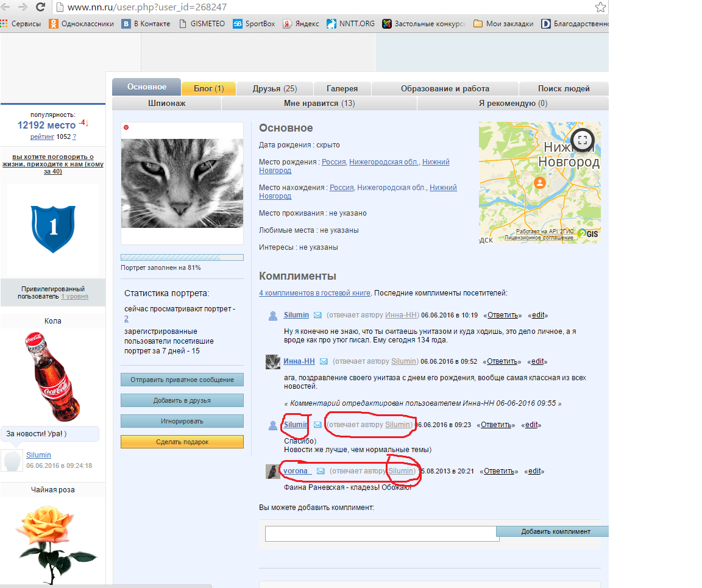Open the Галерея tab

(x=342, y=89)
